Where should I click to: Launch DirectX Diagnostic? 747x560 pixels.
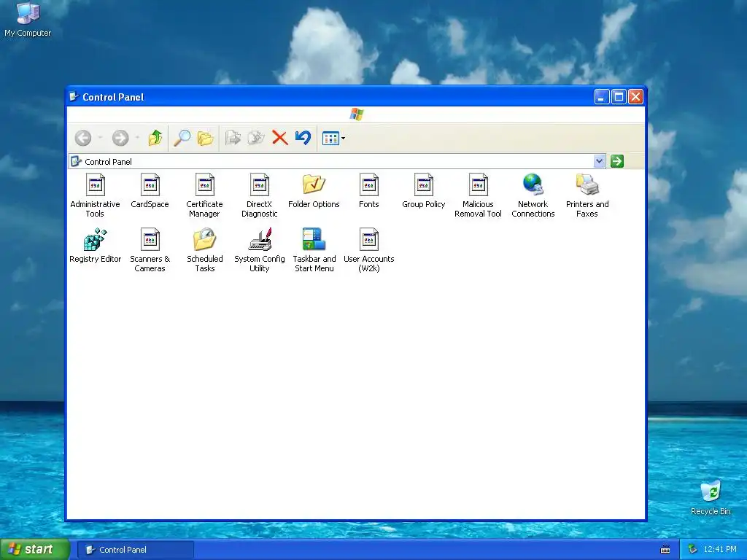coord(259,195)
